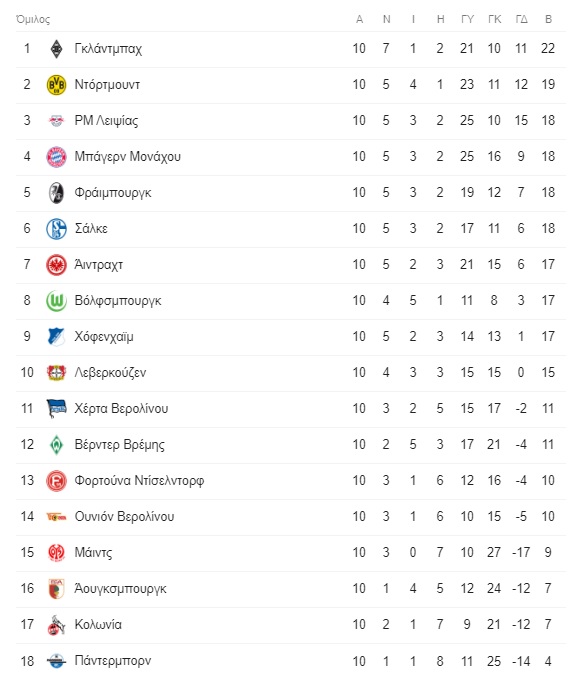Click the Gladbach diamond crest icon
The height and width of the screenshot is (695, 569).
(56, 49)
